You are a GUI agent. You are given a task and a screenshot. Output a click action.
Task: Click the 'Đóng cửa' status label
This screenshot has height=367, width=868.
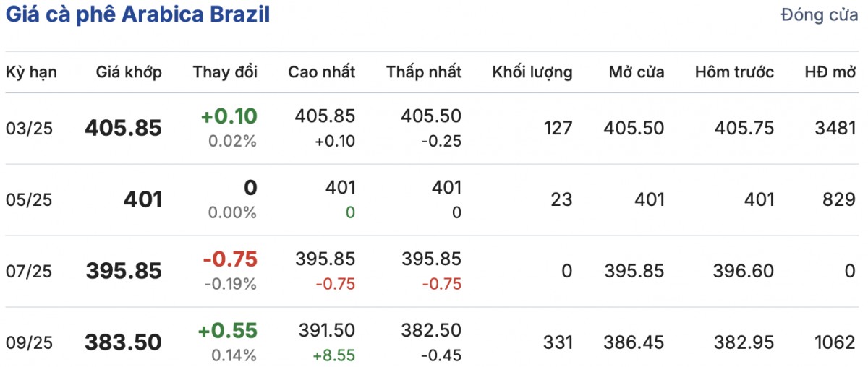coord(820,16)
